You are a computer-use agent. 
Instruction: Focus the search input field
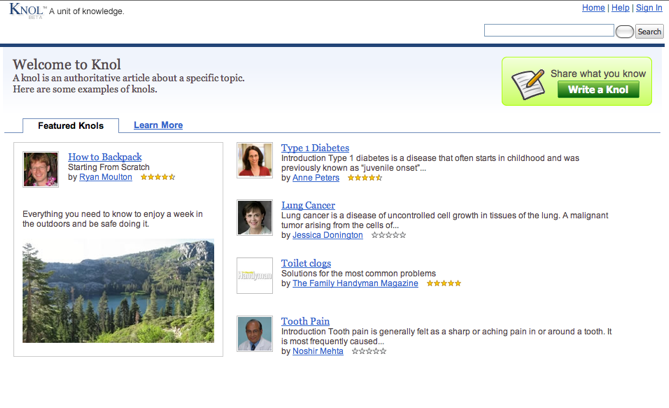[549, 30]
